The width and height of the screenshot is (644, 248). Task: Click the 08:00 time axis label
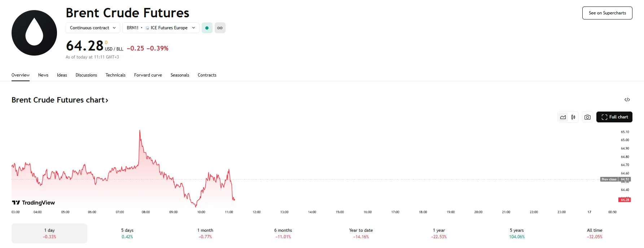click(x=146, y=212)
